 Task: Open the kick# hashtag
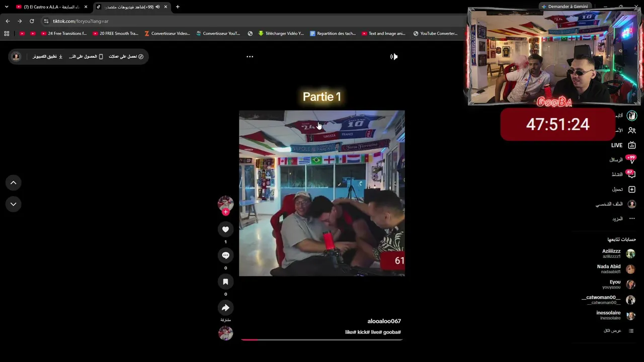(x=364, y=332)
